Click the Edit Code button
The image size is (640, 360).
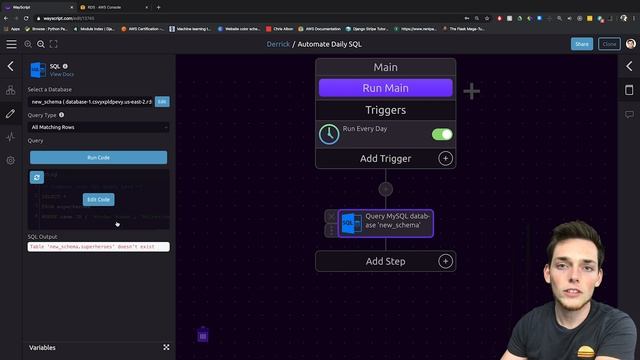pyautogui.click(x=98, y=200)
